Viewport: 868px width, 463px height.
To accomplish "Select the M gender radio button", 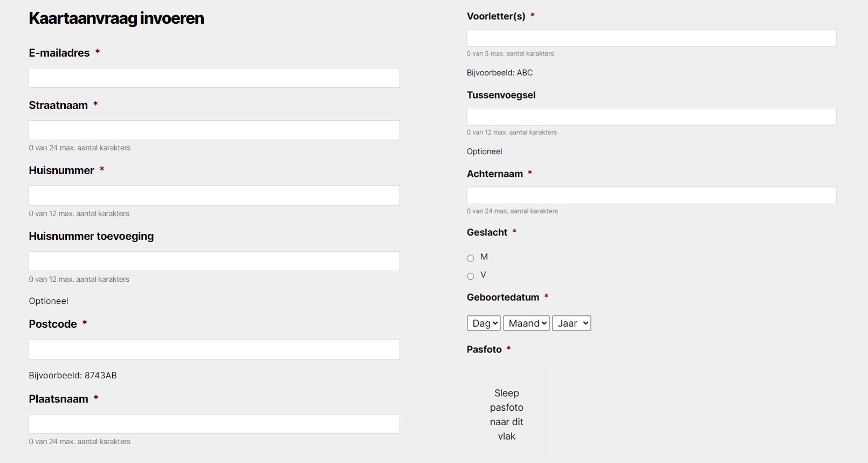I will pyautogui.click(x=471, y=258).
